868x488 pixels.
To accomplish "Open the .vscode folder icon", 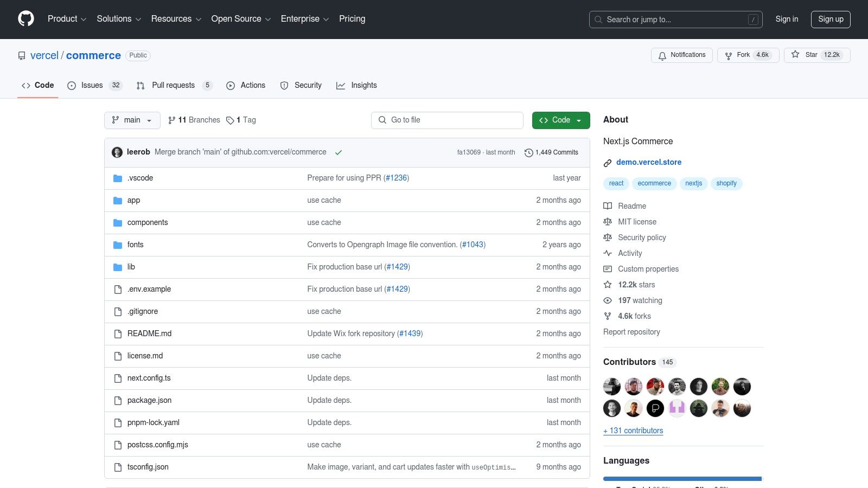I will pos(118,178).
